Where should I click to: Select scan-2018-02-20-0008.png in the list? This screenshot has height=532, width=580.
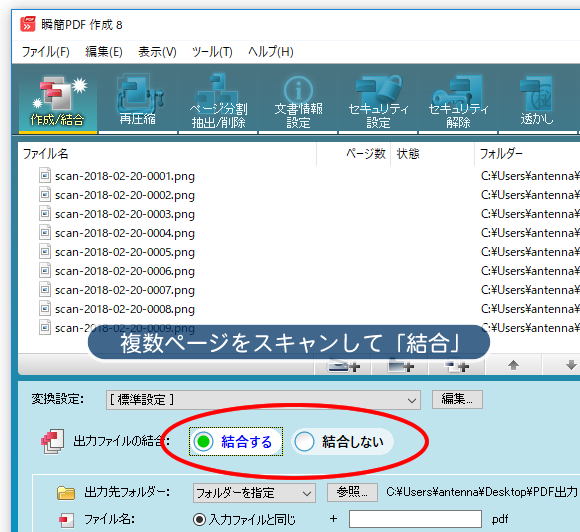[x=125, y=309]
